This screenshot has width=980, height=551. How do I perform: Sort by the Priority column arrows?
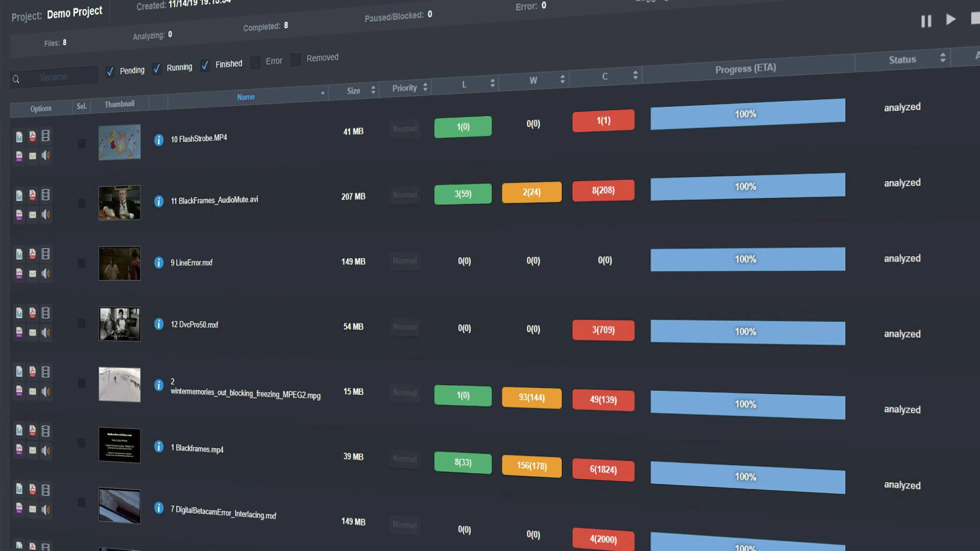click(425, 87)
